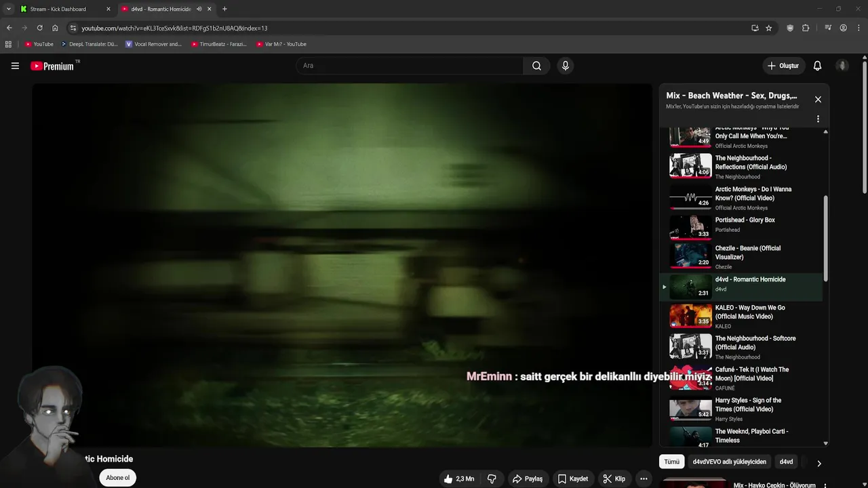This screenshot has height=488, width=868.
Task: Click the video player area
Action: [342, 265]
